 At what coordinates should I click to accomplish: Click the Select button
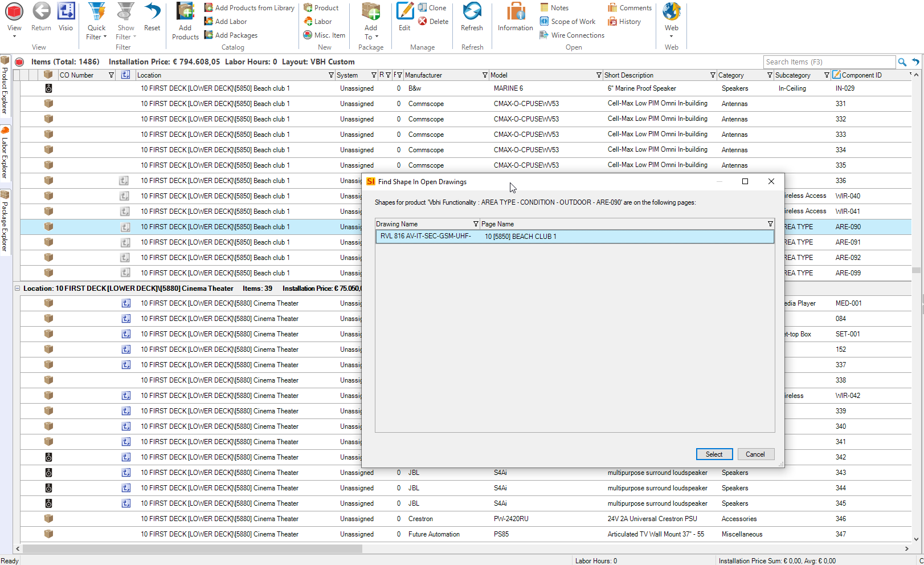coord(714,454)
